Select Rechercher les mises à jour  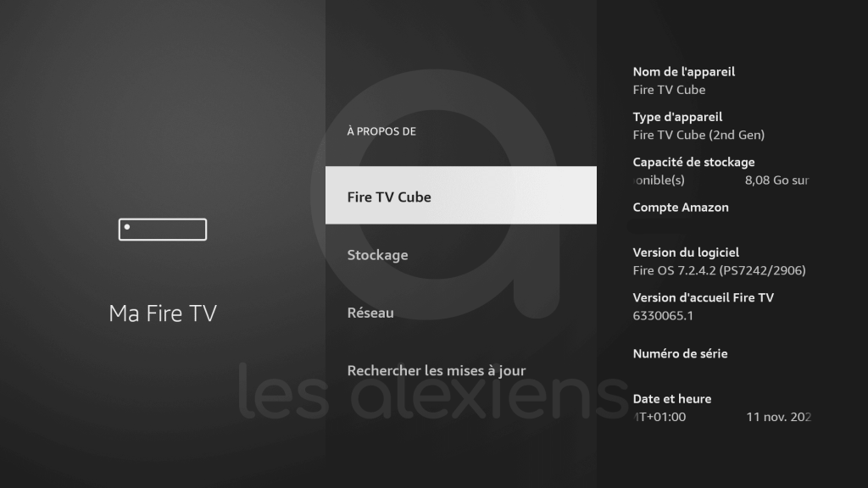437,371
